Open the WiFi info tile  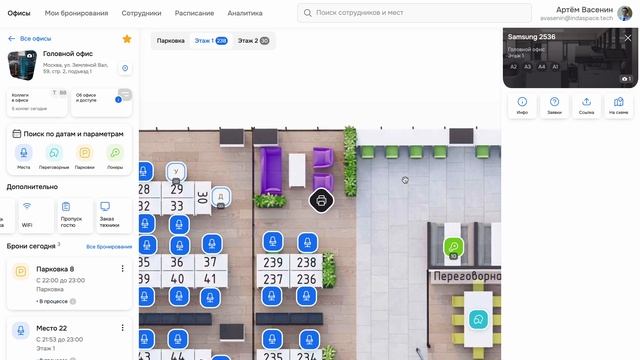coord(36,216)
